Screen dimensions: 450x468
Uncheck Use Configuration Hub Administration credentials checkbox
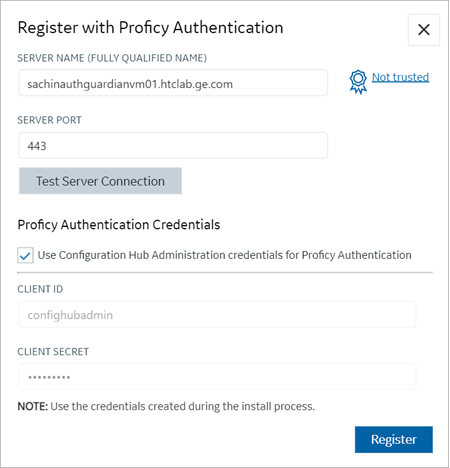(x=25, y=255)
